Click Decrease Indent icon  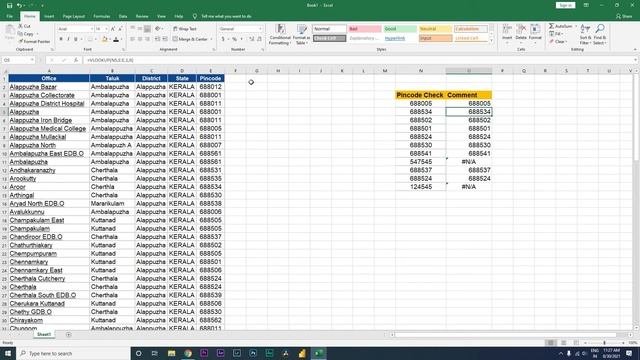tap(158, 39)
